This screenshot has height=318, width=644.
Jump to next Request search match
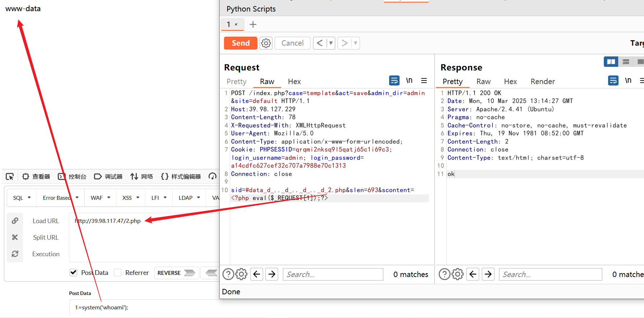pos(272,274)
